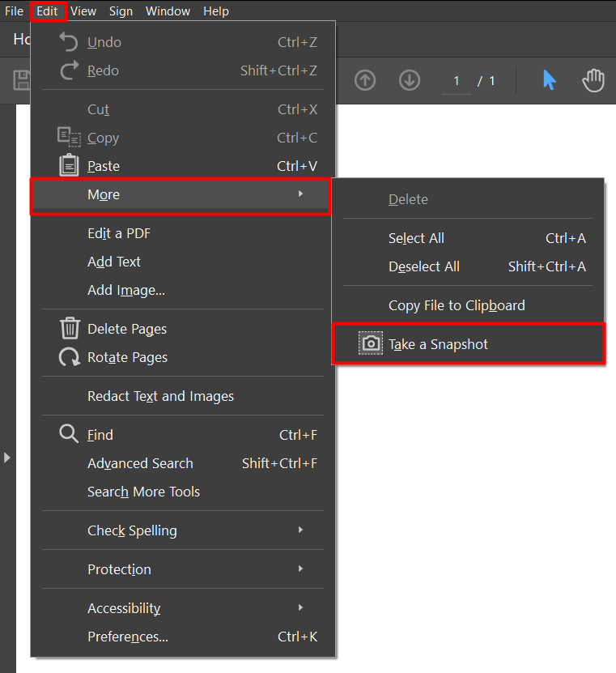Click the page number input field
This screenshot has width=616, height=673.
(x=456, y=80)
